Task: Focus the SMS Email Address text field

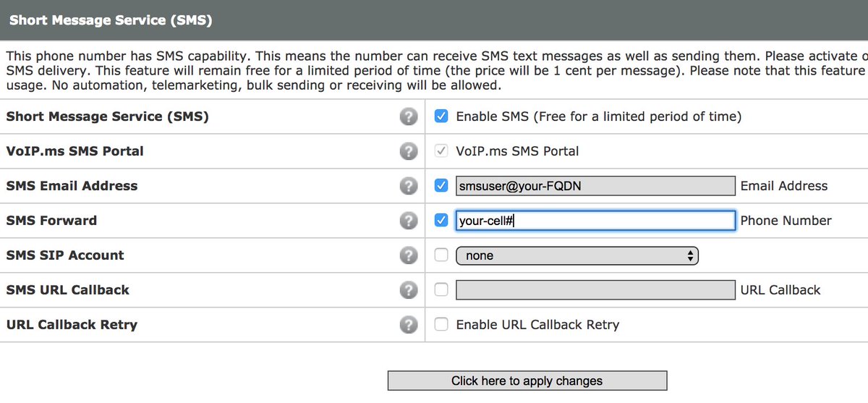Action: [595, 186]
